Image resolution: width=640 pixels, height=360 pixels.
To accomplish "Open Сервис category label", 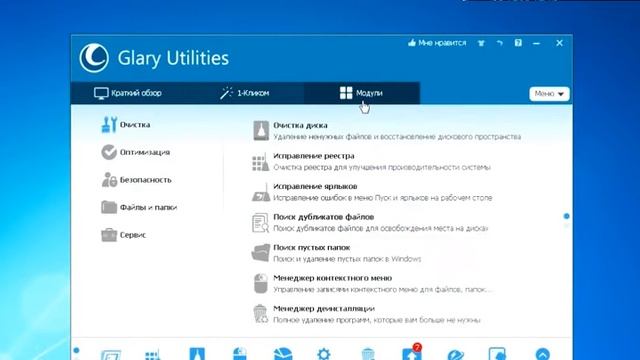I will coord(133,235).
